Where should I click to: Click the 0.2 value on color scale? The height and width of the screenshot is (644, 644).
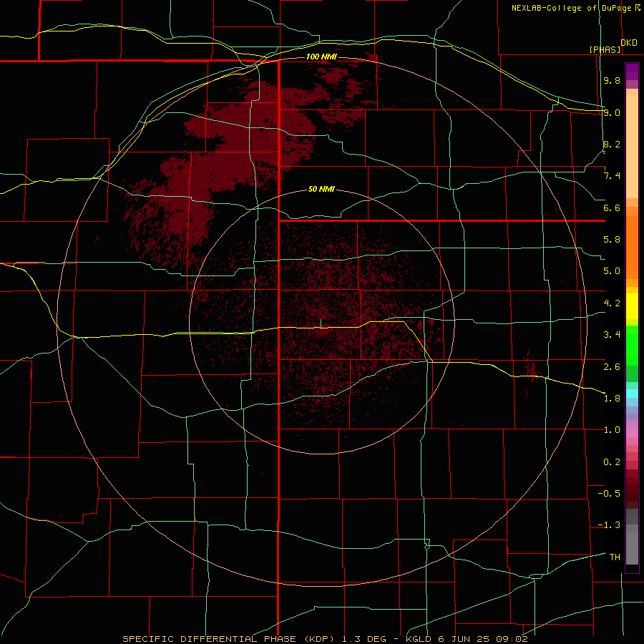click(612, 462)
